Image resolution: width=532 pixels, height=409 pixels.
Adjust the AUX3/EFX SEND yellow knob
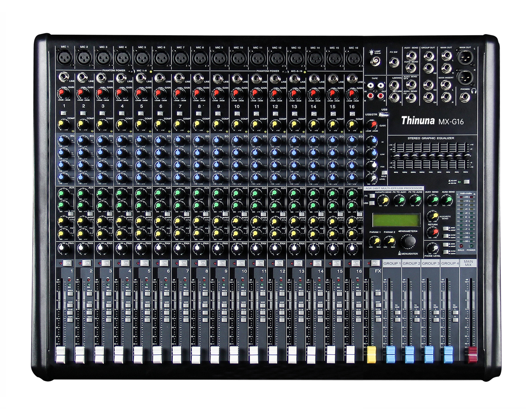point(433,216)
